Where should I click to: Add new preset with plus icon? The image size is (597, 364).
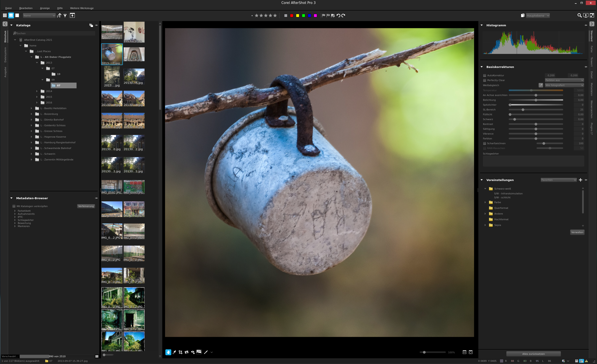click(x=580, y=180)
